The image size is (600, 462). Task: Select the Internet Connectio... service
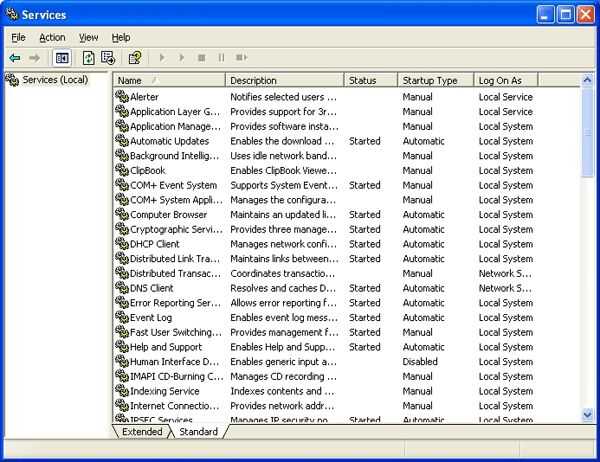[174, 406]
